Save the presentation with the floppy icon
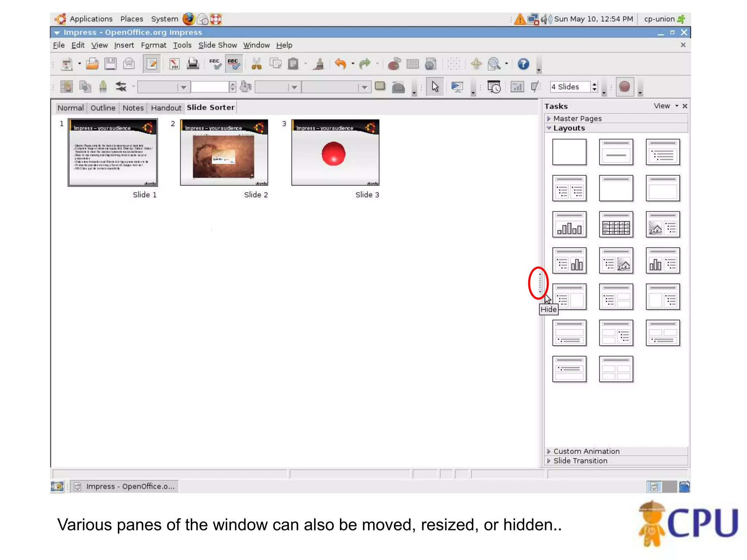This screenshot has height=560, width=747. [x=111, y=64]
